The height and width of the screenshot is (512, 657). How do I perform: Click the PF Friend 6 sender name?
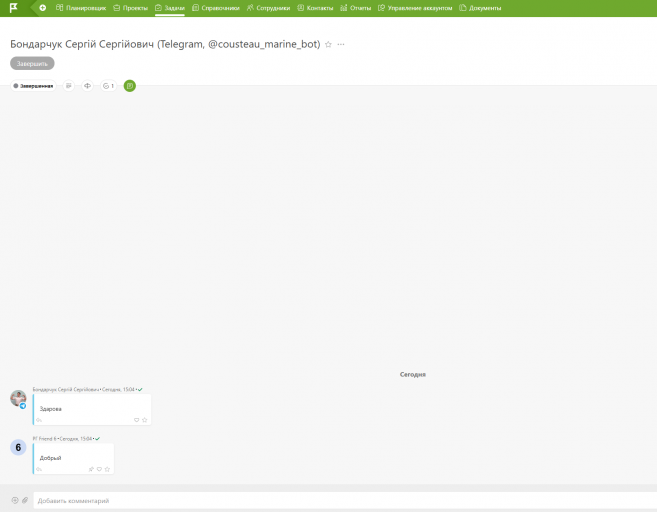pyautogui.click(x=44, y=439)
